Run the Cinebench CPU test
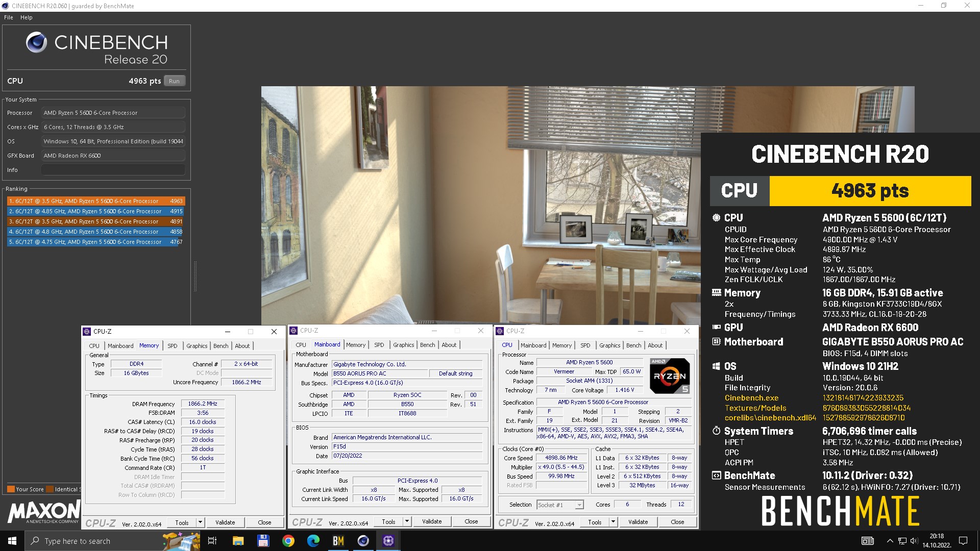980x551 pixels. pyautogui.click(x=175, y=81)
